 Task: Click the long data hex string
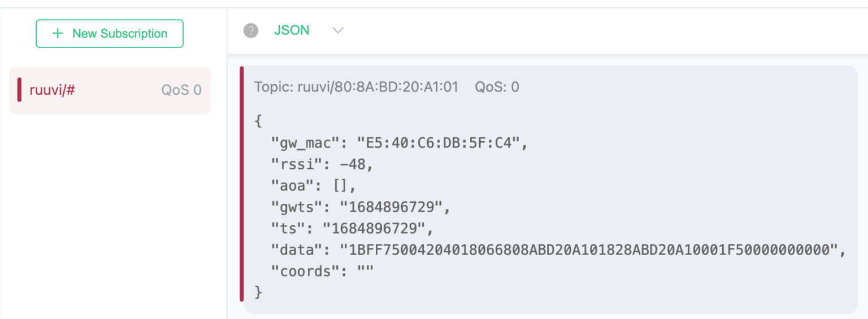[x=588, y=250]
